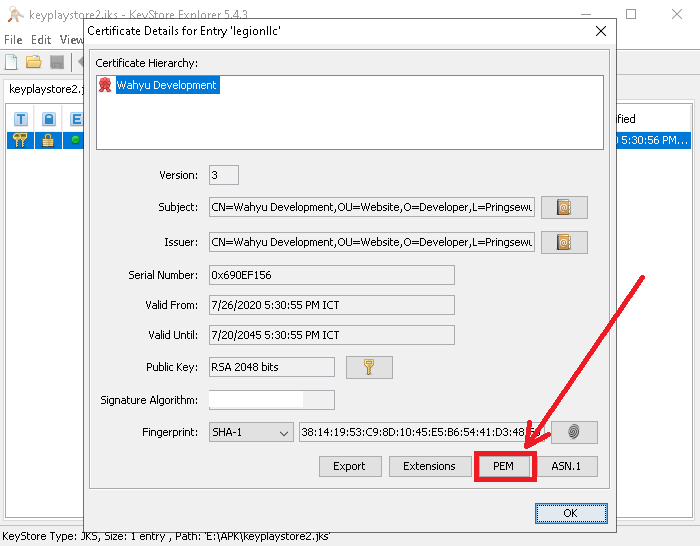Maximize the KeyStore Explorer window

[x=631, y=14]
